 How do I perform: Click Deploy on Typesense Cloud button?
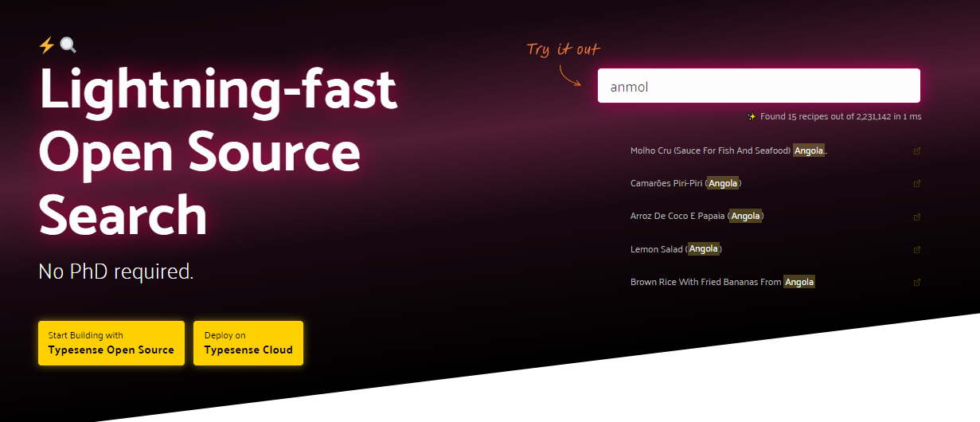click(248, 343)
